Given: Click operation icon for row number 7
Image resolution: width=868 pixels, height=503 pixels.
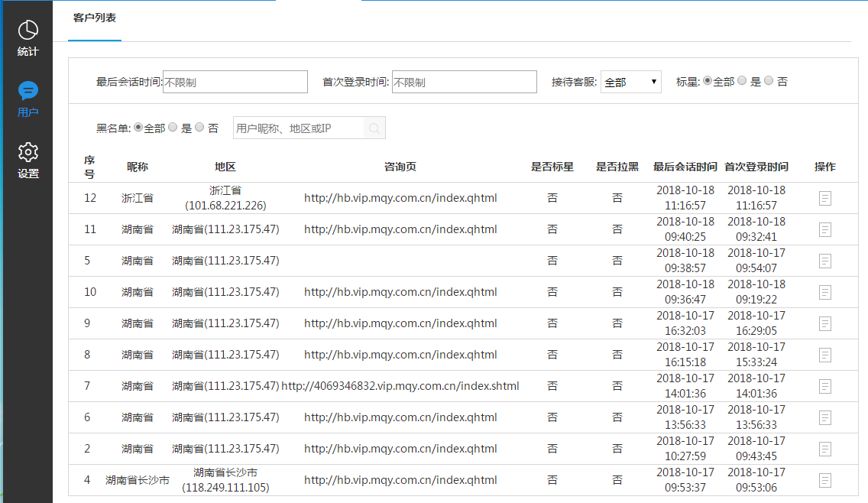Looking at the screenshot, I should tap(825, 386).
